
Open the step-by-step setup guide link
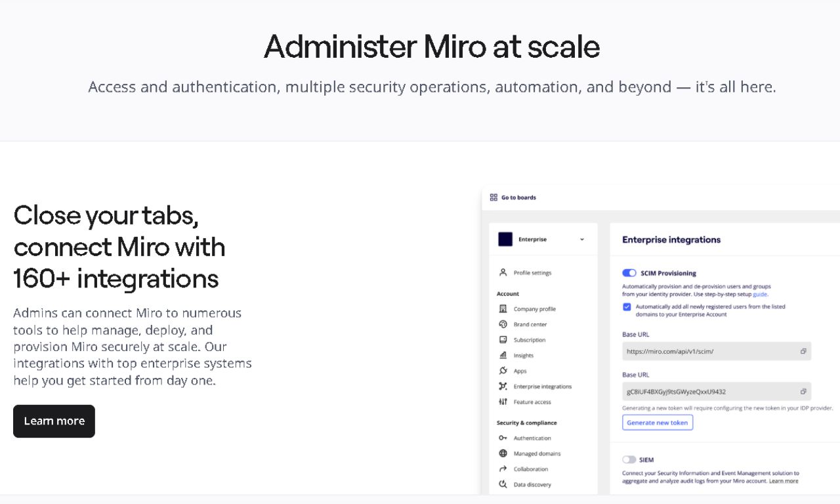(760, 295)
